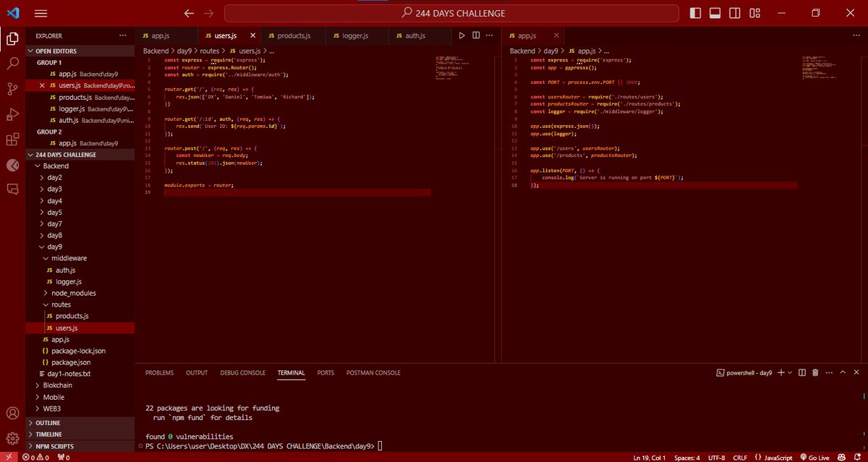868x462 pixels.
Task: Expand the NPM SCRIPTS section
Action: point(80,446)
